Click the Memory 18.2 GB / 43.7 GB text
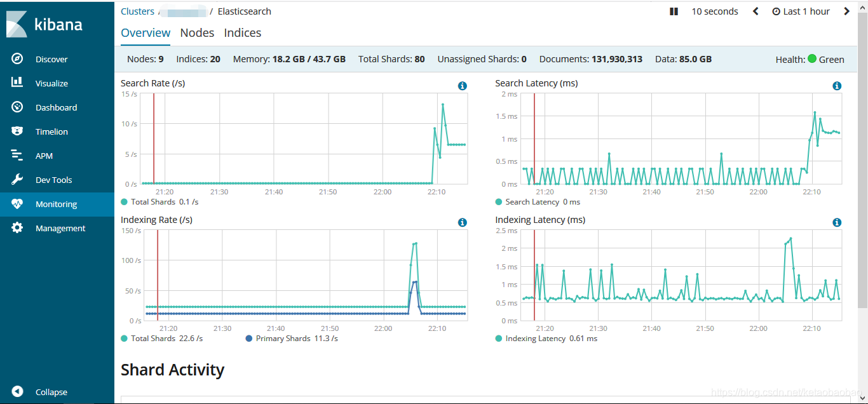 289,59
